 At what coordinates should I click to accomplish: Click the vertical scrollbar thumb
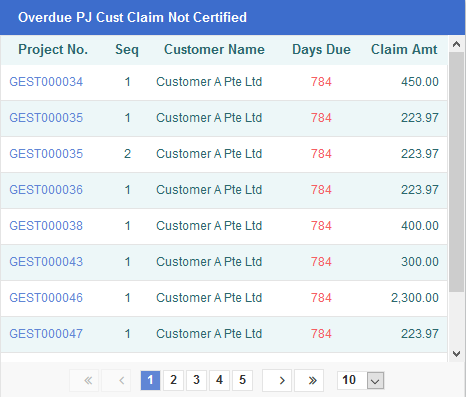[456, 172]
